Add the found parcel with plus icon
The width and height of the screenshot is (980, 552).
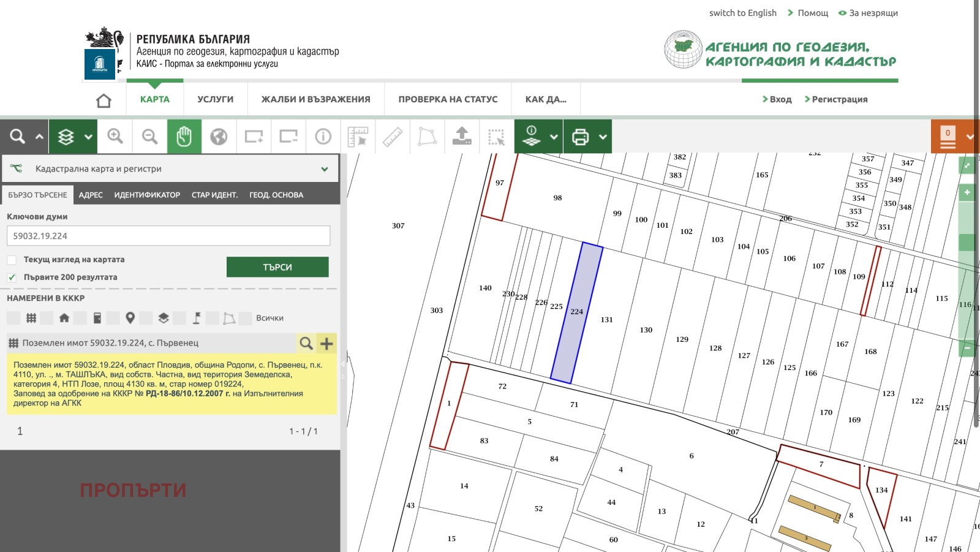tap(327, 344)
